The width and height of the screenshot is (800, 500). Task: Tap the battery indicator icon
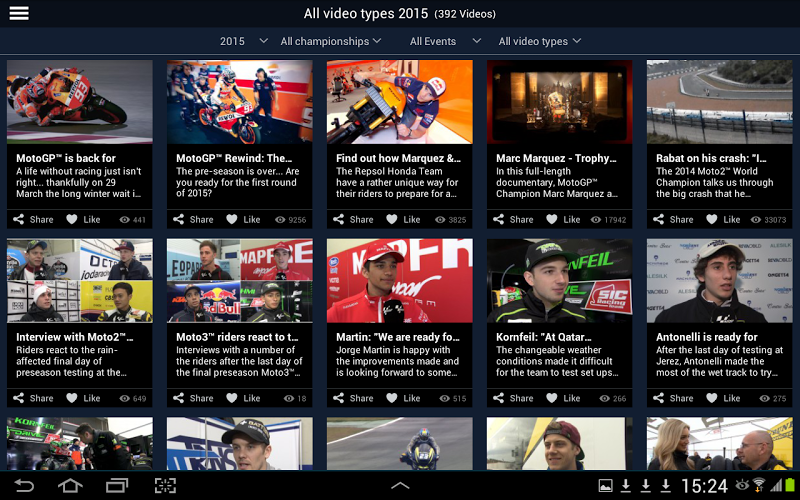790,485
